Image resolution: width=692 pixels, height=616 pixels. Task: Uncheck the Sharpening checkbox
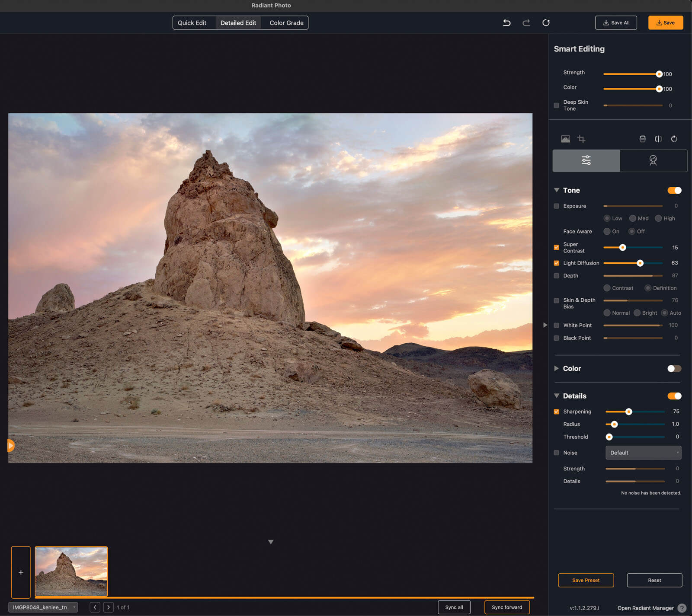coord(557,412)
